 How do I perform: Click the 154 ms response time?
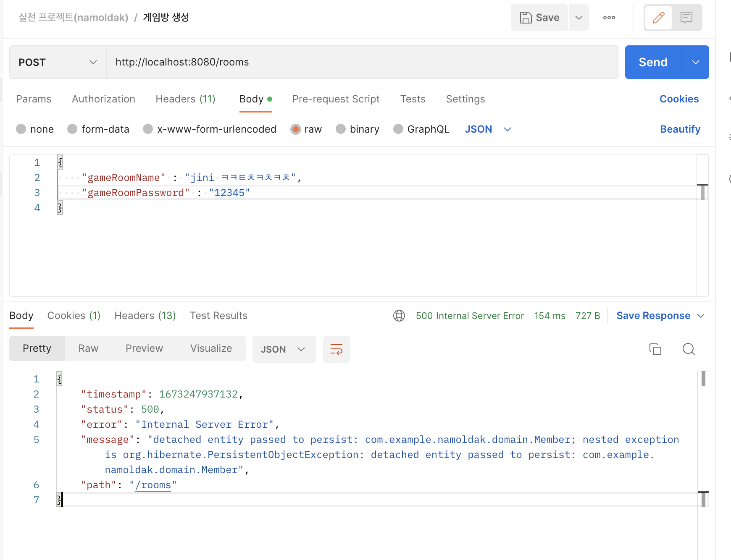[550, 316]
